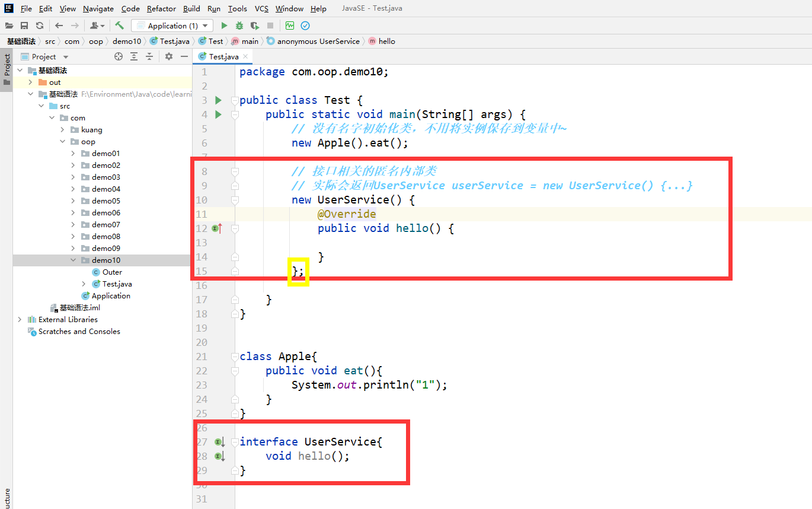Open the Project view selector dropdown
The image size is (812, 509).
coord(65,57)
